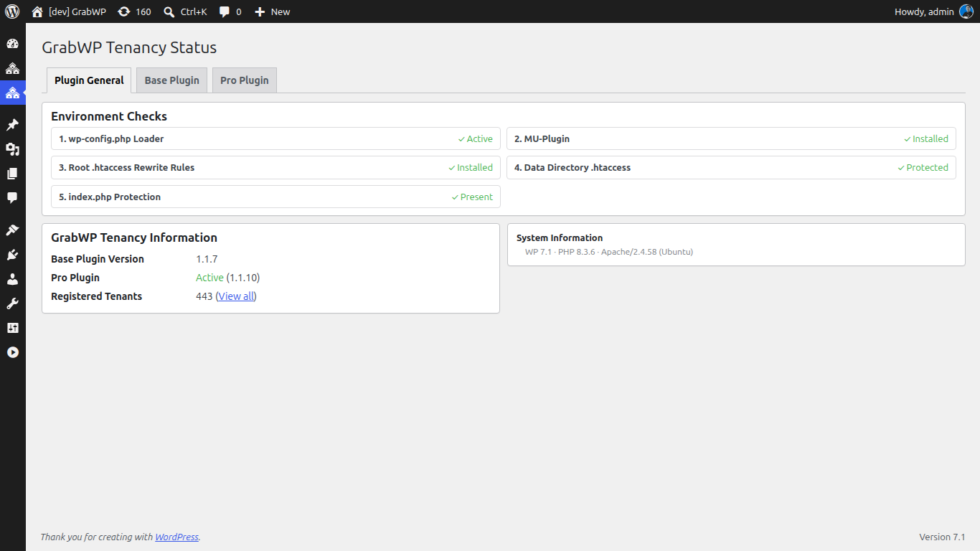Click the Installed status of MU-Plugin
980x551 pixels.
[926, 139]
